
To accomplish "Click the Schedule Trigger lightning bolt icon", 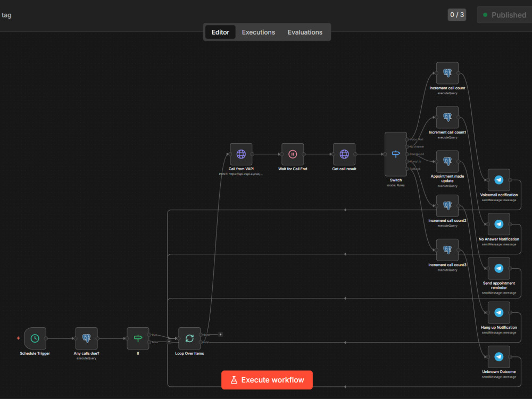I will point(18,338).
